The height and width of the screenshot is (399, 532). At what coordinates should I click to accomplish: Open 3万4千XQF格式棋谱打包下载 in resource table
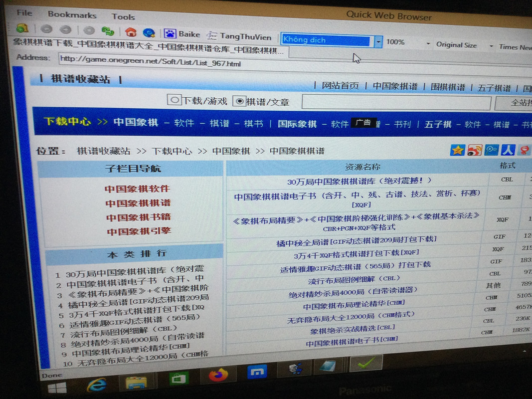click(356, 254)
